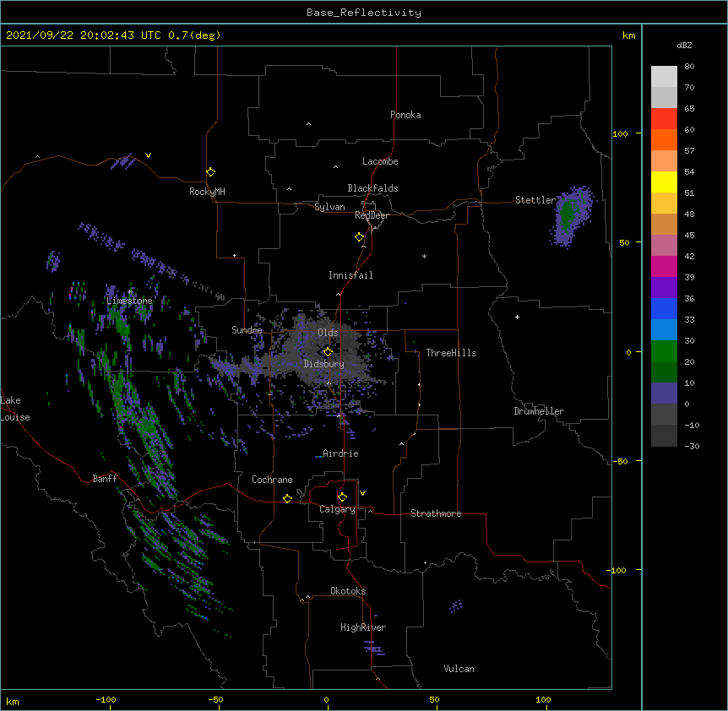728x711 pixels.
Task: Click the Base_Reflectivity title
Action: (x=364, y=13)
